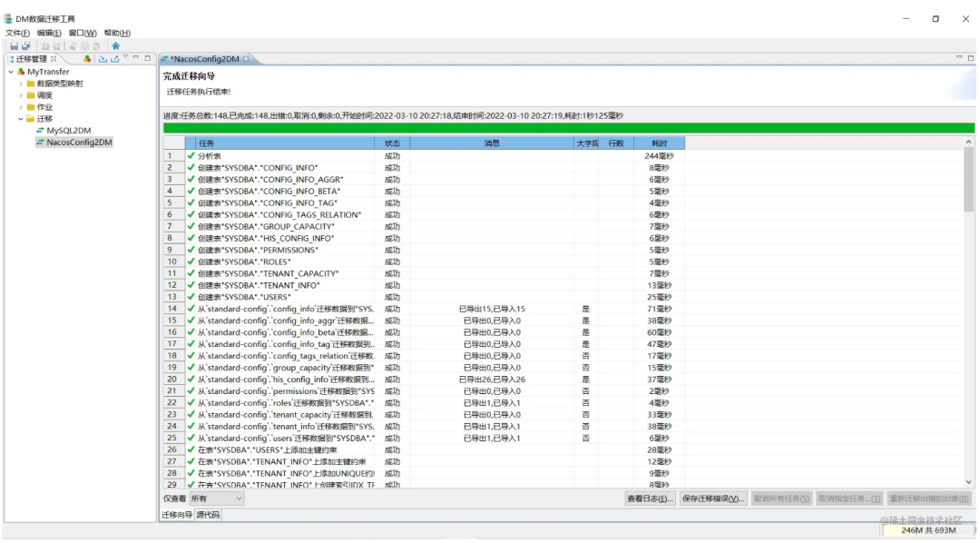
Task: Click the 数据类型映射 folder icon
Action: [x=31, y=84]
